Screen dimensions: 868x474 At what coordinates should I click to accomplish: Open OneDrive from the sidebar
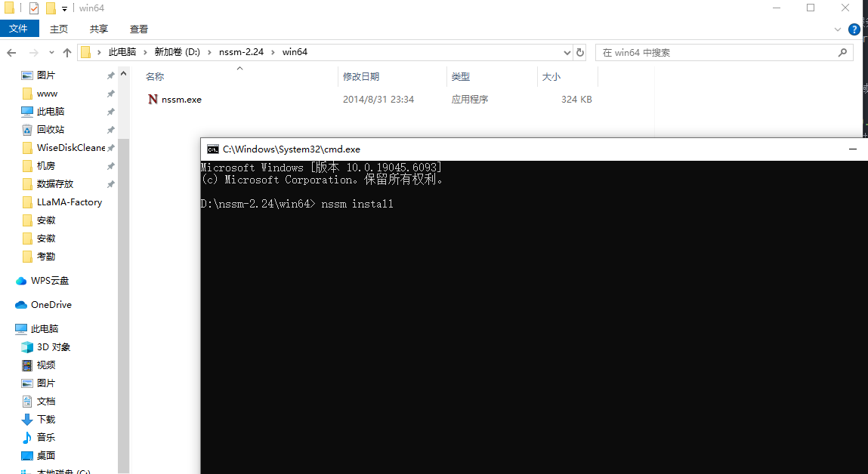point(51,304)
